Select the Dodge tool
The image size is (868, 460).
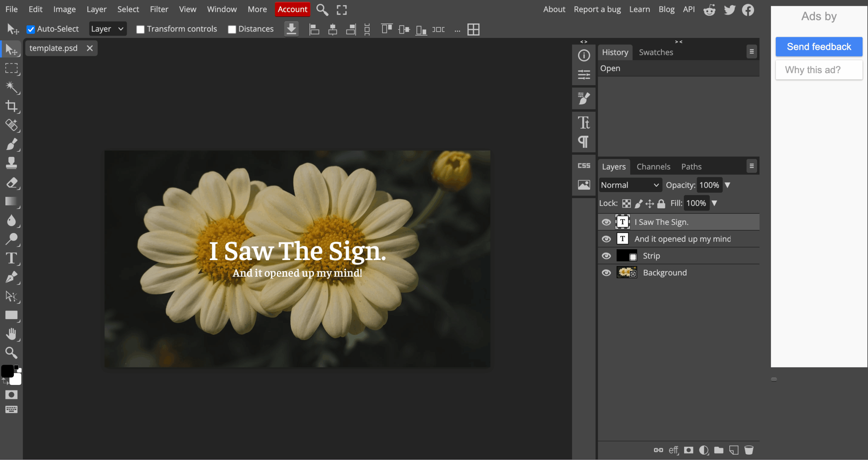pos(12,239)
